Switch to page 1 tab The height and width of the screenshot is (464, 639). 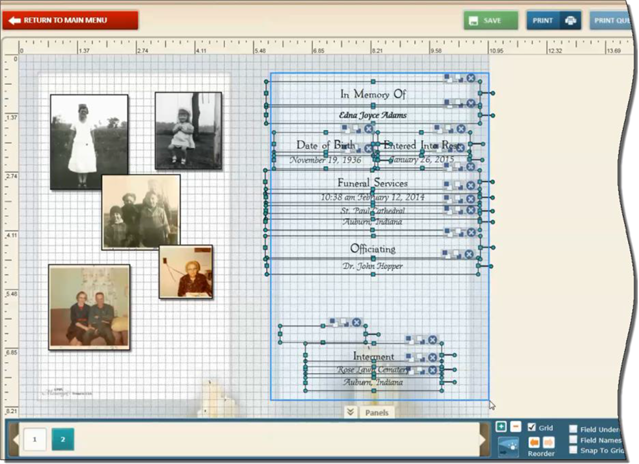pyautogui.click(x=34, y=439)
